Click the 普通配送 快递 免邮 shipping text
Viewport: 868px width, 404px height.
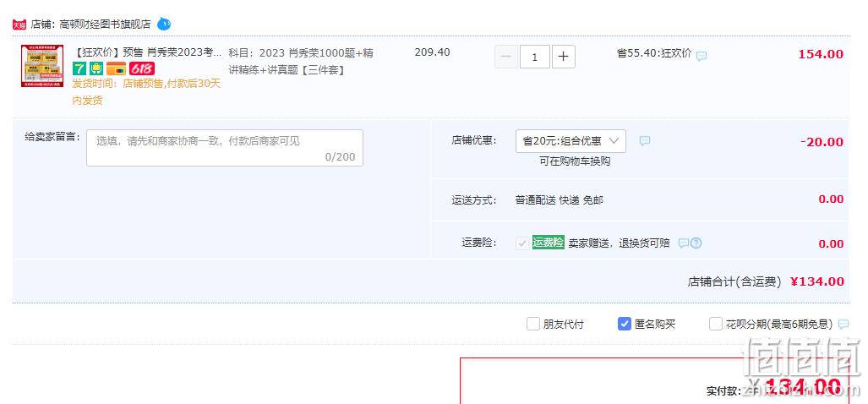coord(560,199)
